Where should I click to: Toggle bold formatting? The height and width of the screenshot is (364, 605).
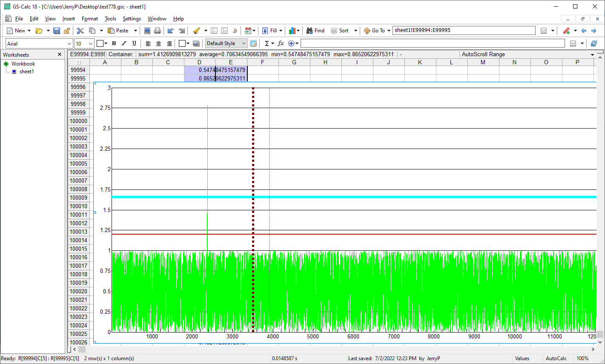[114, 43]
